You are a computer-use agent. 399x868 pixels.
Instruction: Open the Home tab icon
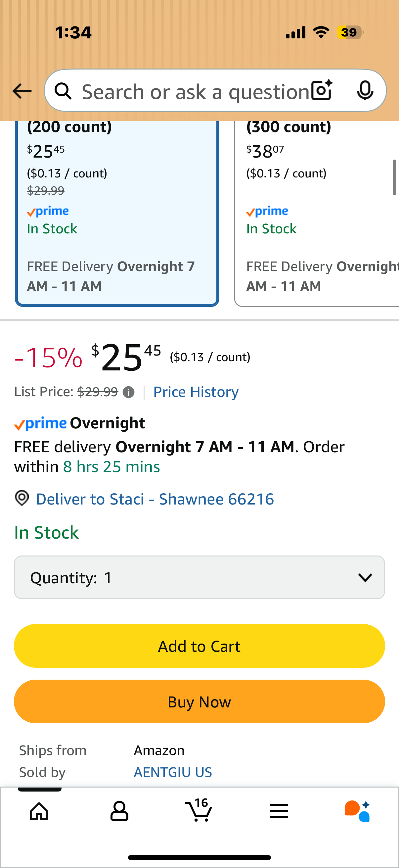point(39,811)
